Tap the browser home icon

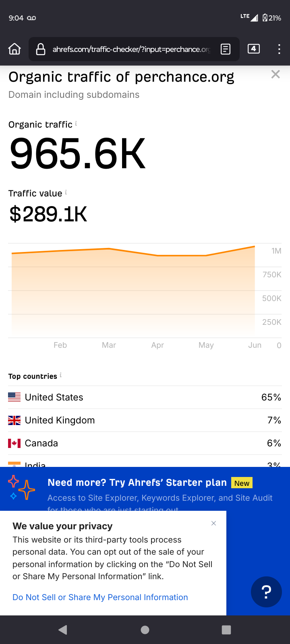[14, 49]
